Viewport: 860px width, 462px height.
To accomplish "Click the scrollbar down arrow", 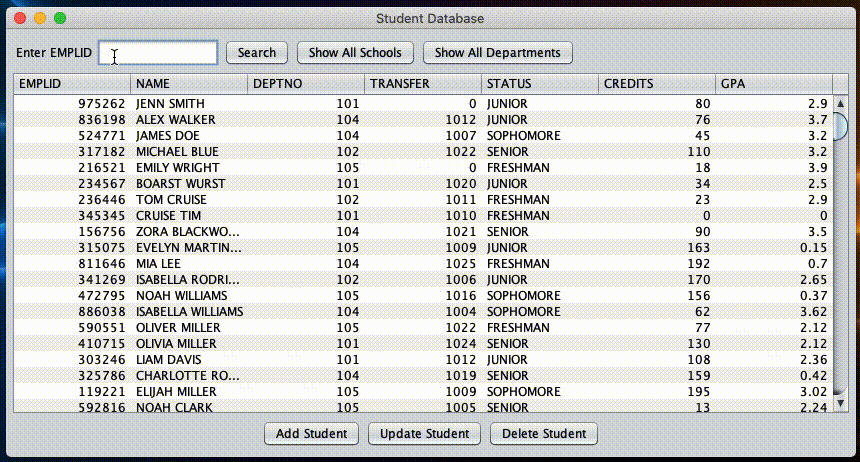I will click(840, 403).
